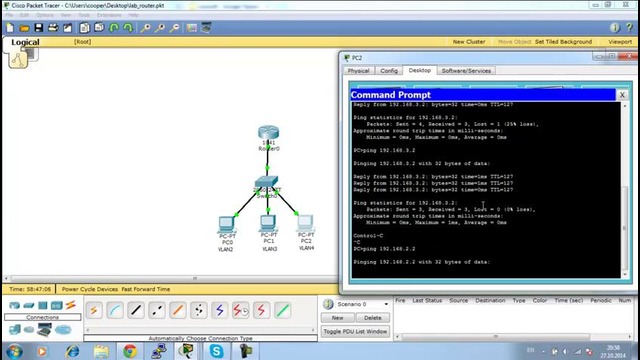This screenshot has width=640, height=360.
Task: Choose the Wireless Devices category icon
Action: coord(56,305)
